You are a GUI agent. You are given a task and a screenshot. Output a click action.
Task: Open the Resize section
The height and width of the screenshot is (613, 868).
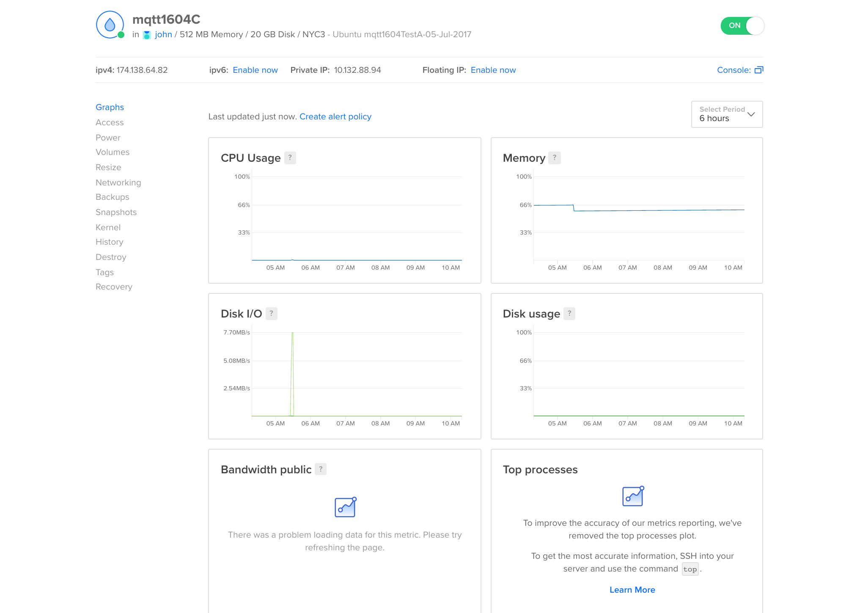pos(108,167)
